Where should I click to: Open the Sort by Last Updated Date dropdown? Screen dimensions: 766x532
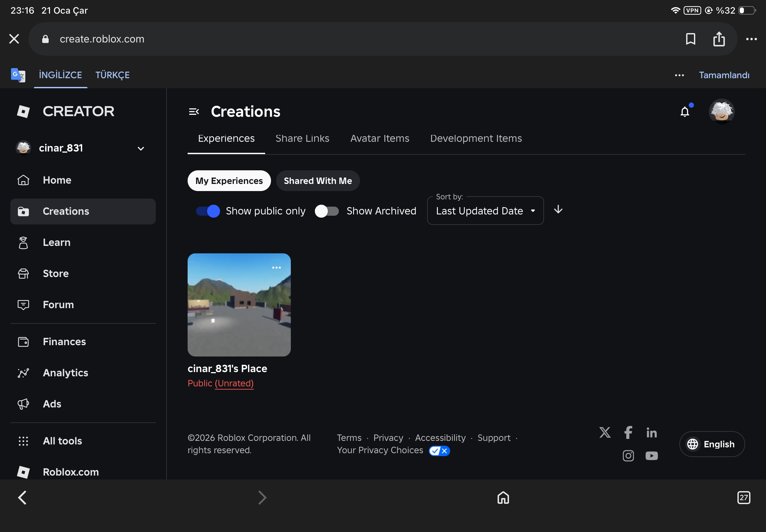click(x=485, y=211)
